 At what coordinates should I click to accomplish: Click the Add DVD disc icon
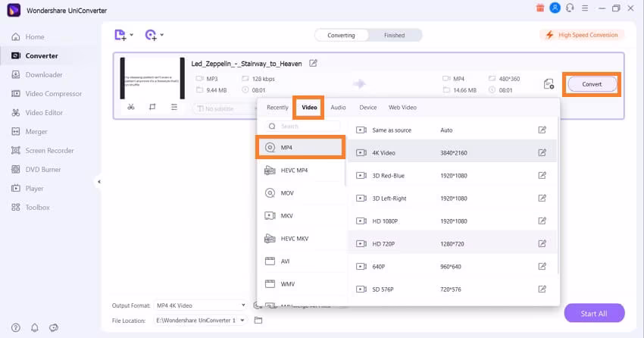(x=151, y=35)
